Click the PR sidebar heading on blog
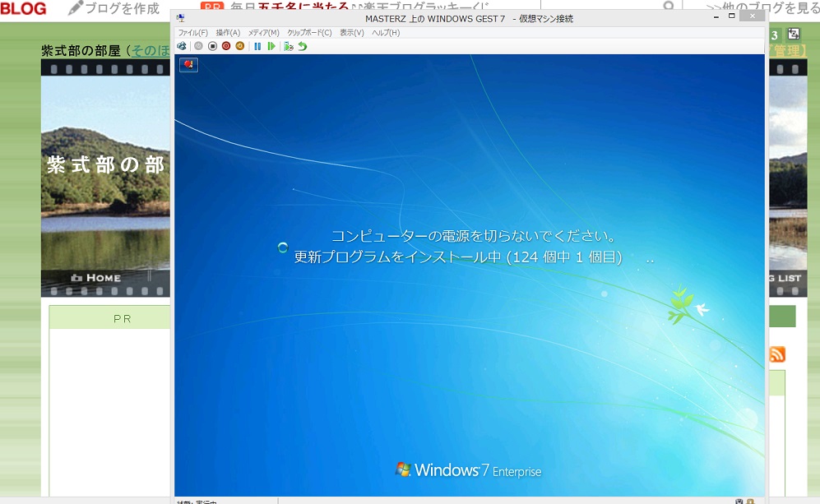The height and width of the screenshot is (504, 820). click(x=122, y=318)
